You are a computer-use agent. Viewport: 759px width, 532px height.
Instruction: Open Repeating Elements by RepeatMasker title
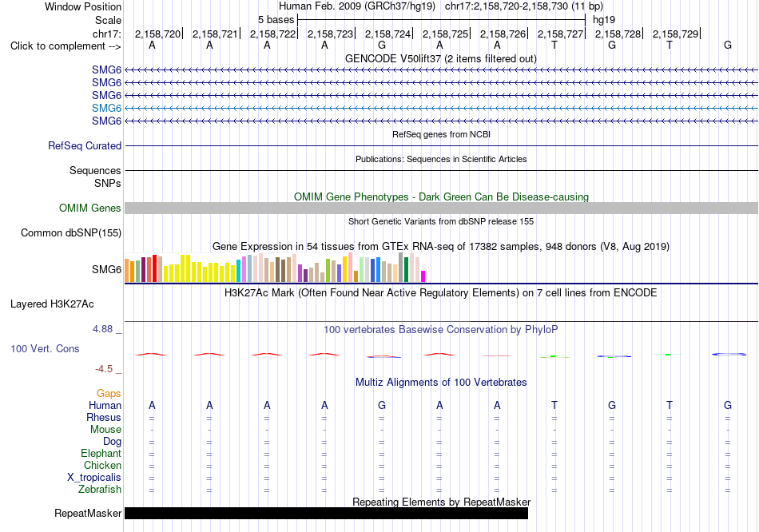(x=441, y=502)
